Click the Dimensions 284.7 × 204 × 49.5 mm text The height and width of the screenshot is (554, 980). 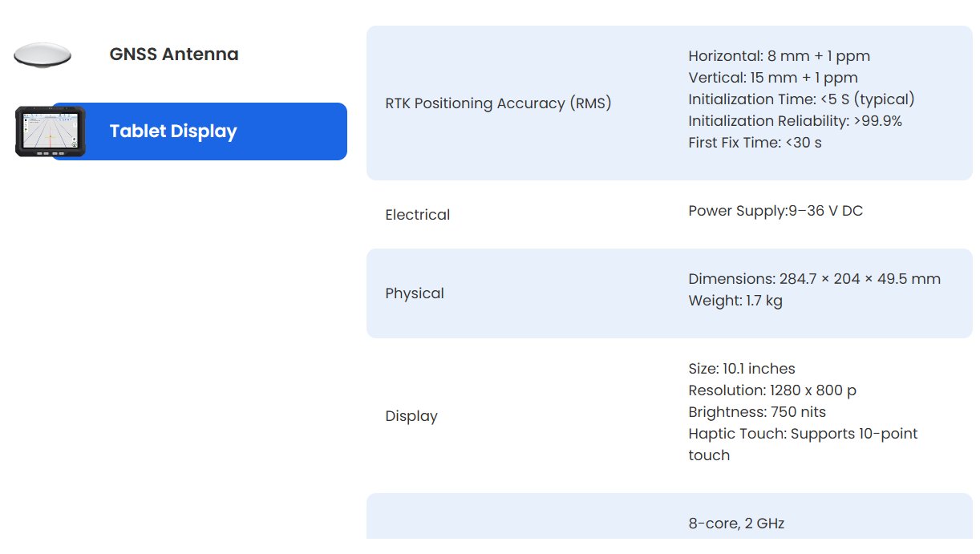814,279
